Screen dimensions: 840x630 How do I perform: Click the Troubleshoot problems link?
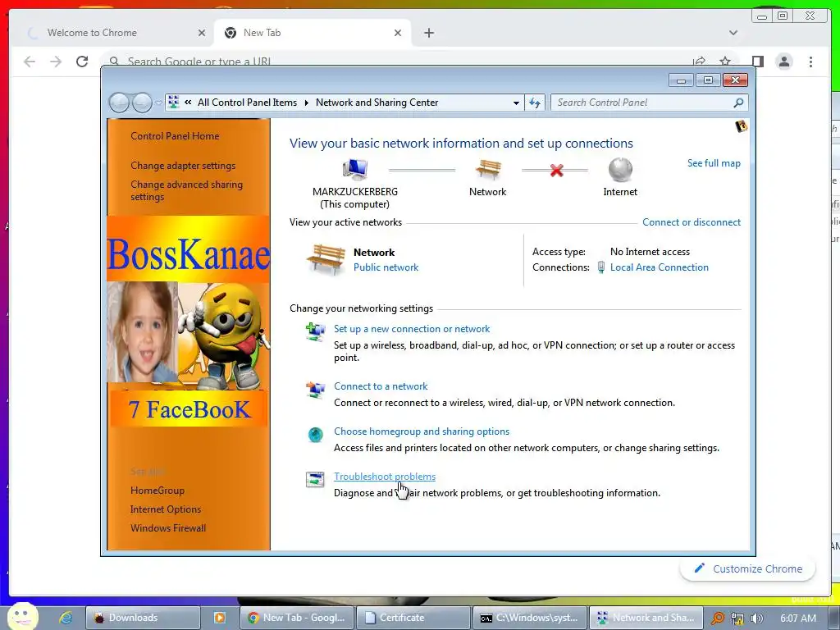pyautogui.click(x=385, y=477)
